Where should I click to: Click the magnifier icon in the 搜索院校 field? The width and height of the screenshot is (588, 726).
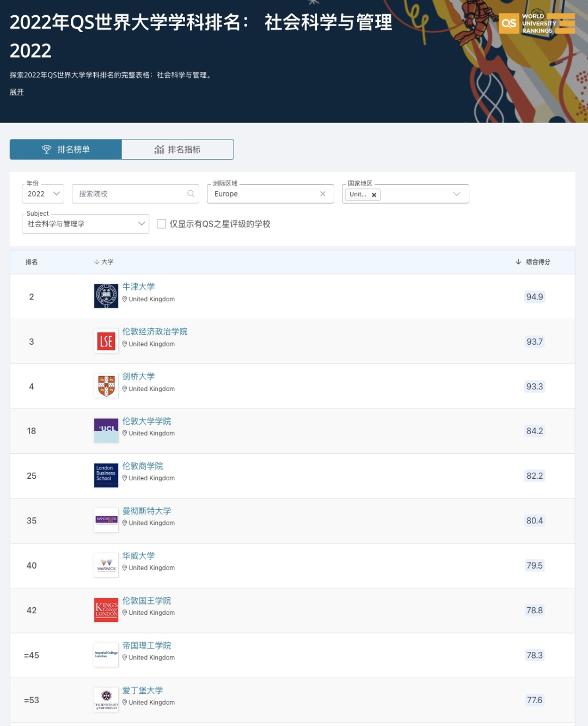pyautogui.click(x=191, y=193)
